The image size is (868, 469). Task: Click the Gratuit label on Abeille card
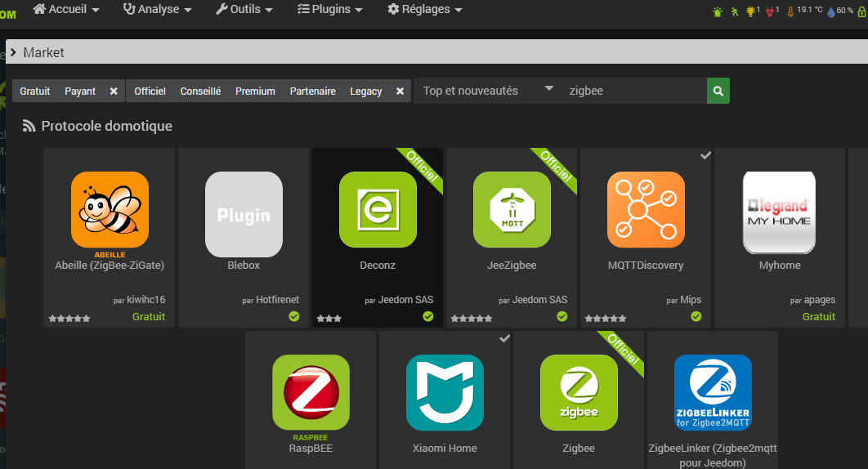point(149,317)
